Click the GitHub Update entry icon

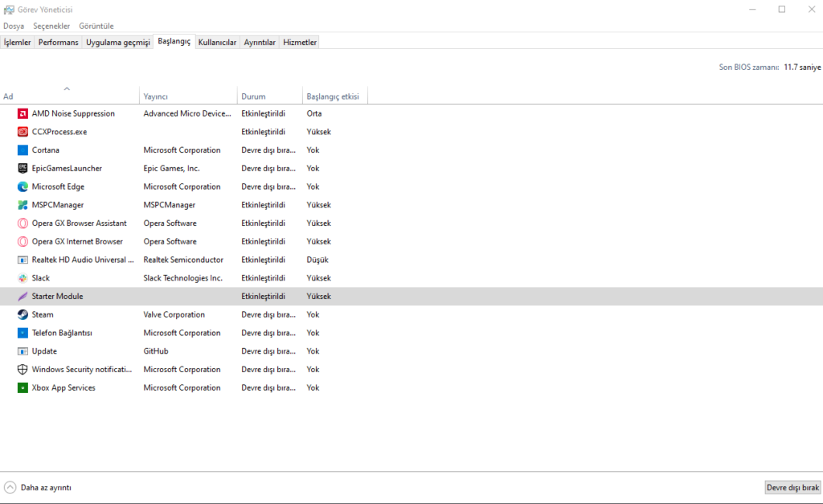(x=23, y=351)
